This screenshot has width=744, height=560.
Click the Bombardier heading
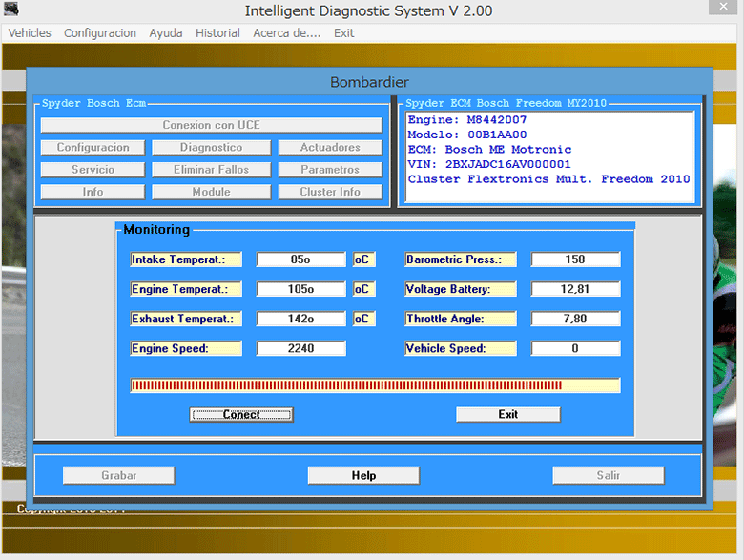(x=369, y=82)
